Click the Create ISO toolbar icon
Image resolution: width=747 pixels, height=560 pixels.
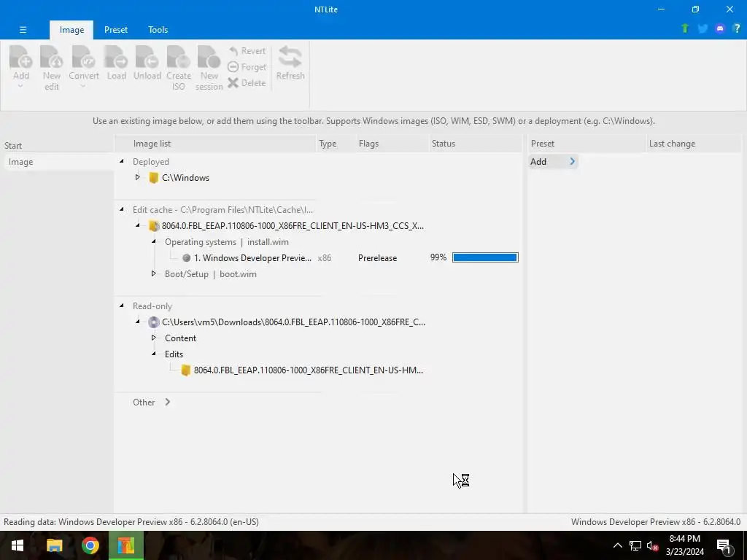178,57
